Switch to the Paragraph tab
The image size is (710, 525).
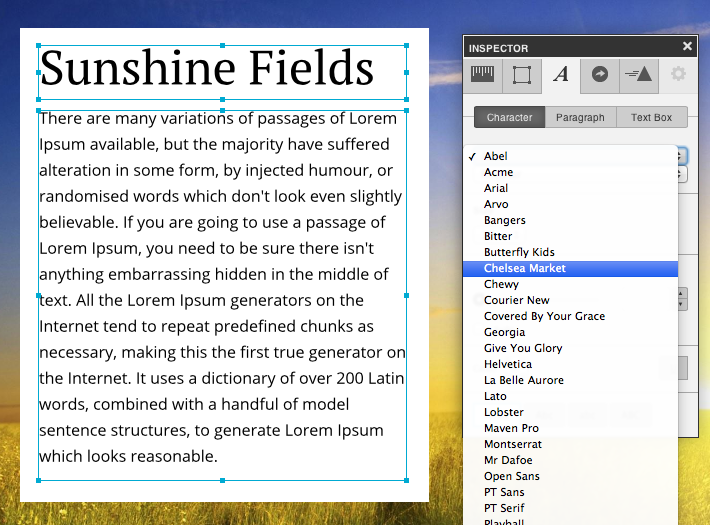[580, 117]
